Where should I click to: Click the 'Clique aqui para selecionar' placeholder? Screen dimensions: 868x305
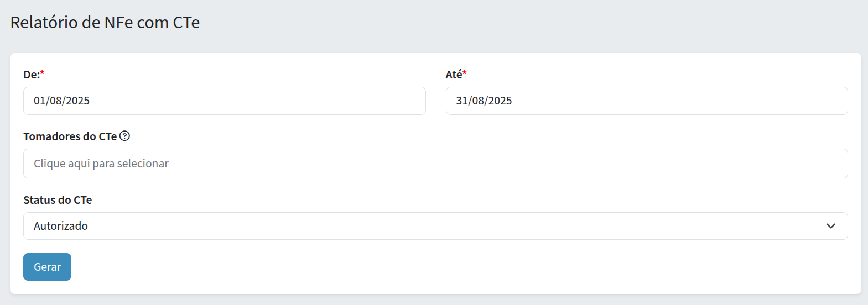(101, 164)
